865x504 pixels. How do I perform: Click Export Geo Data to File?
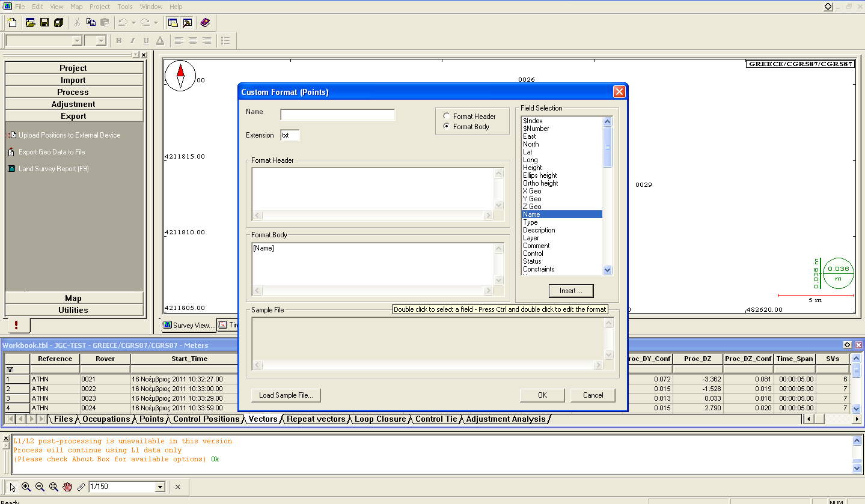tap(52, 152)
